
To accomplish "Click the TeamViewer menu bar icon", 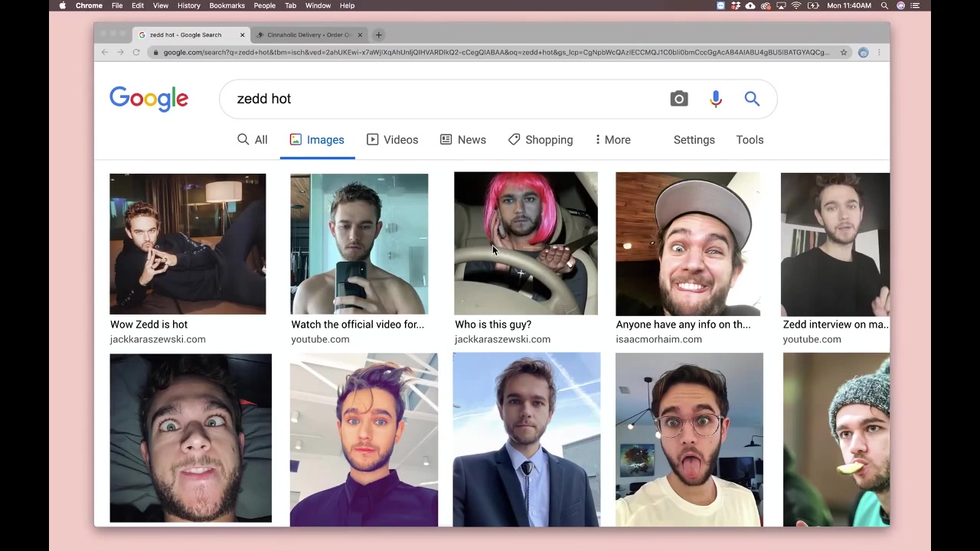I will [x=720, y=5].
